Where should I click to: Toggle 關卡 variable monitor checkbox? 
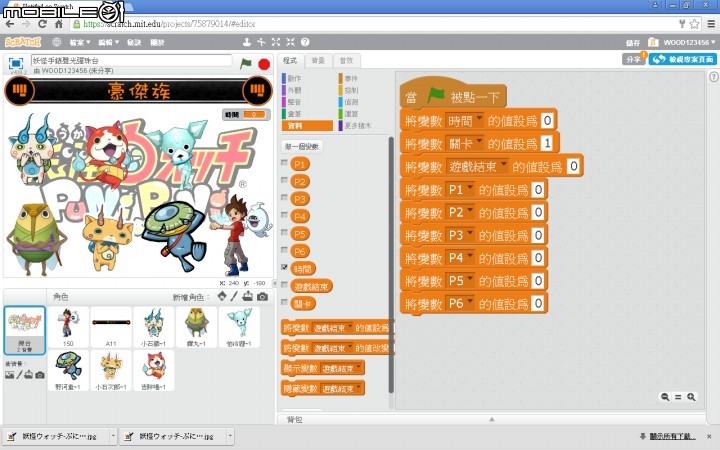pos(284,302)
